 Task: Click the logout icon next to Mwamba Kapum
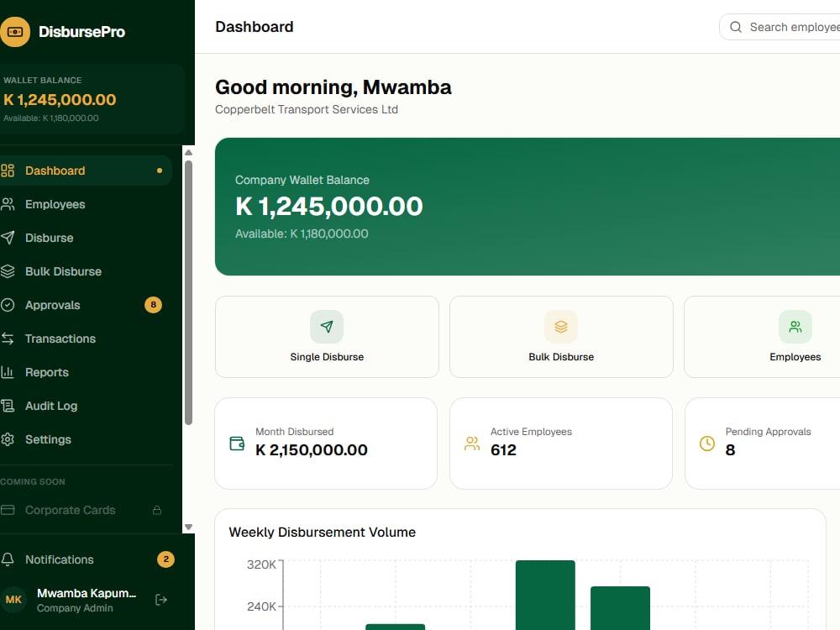(161, 600)
